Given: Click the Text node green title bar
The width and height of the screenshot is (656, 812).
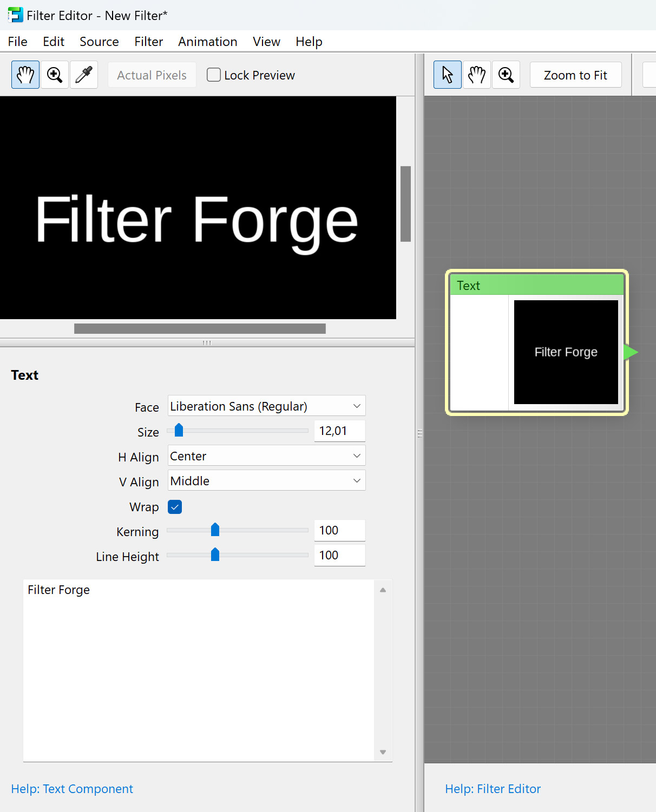Looking at the screenshot, I should 537,285.
